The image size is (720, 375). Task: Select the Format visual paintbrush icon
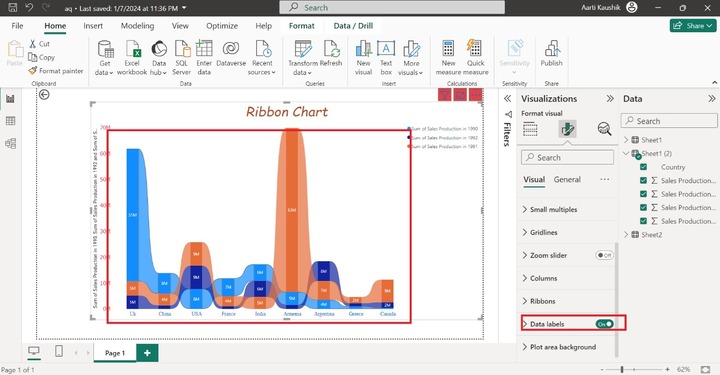pyautogui.click(x=568, y=129)
